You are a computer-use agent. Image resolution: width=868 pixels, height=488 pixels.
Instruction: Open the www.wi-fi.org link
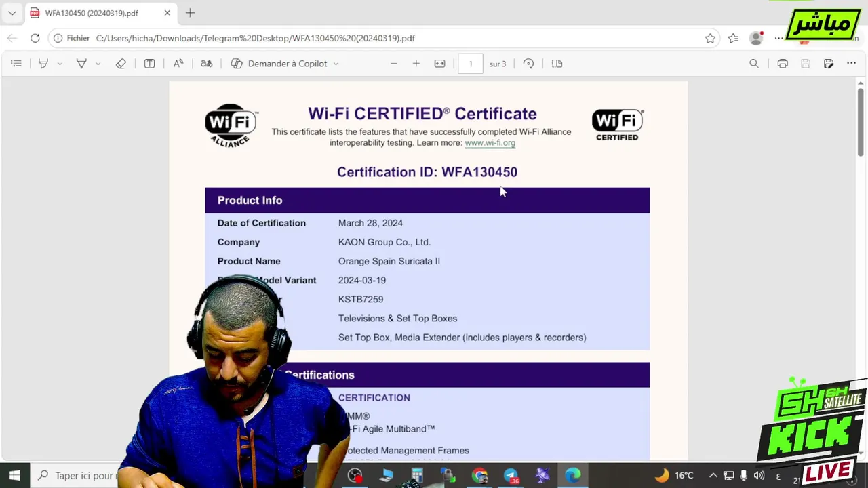point(490,143)
